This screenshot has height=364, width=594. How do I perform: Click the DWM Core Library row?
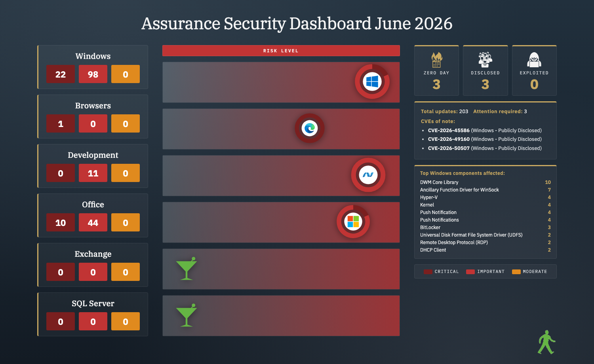485,182
